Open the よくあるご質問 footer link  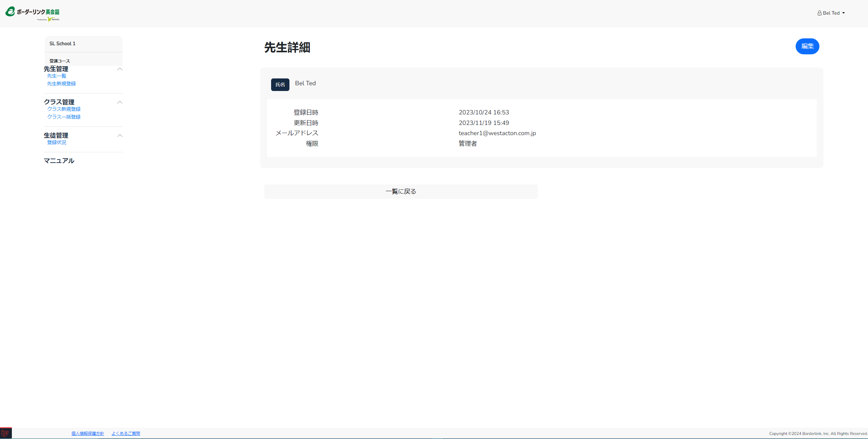(126, 434)
